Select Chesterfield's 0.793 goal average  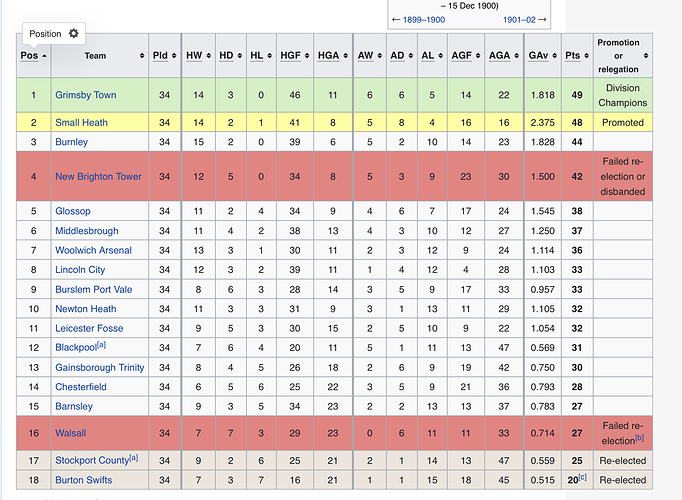pos(543,387)
